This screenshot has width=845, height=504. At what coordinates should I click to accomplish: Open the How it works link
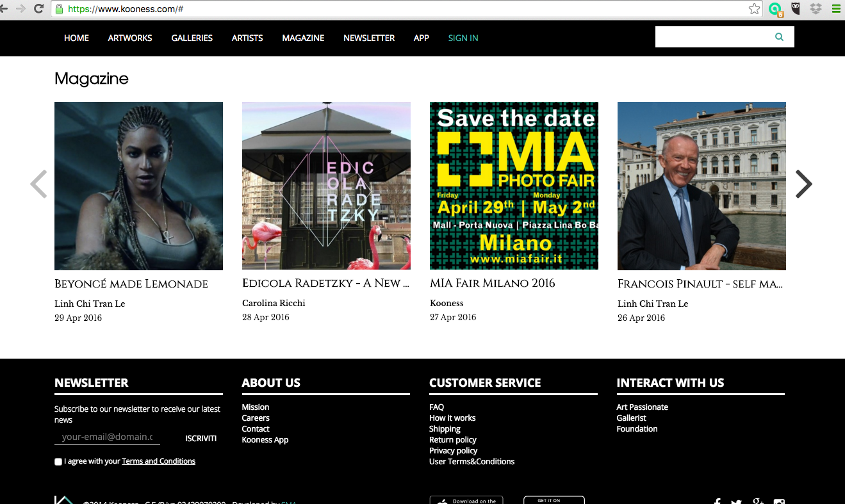pos(452,418)
